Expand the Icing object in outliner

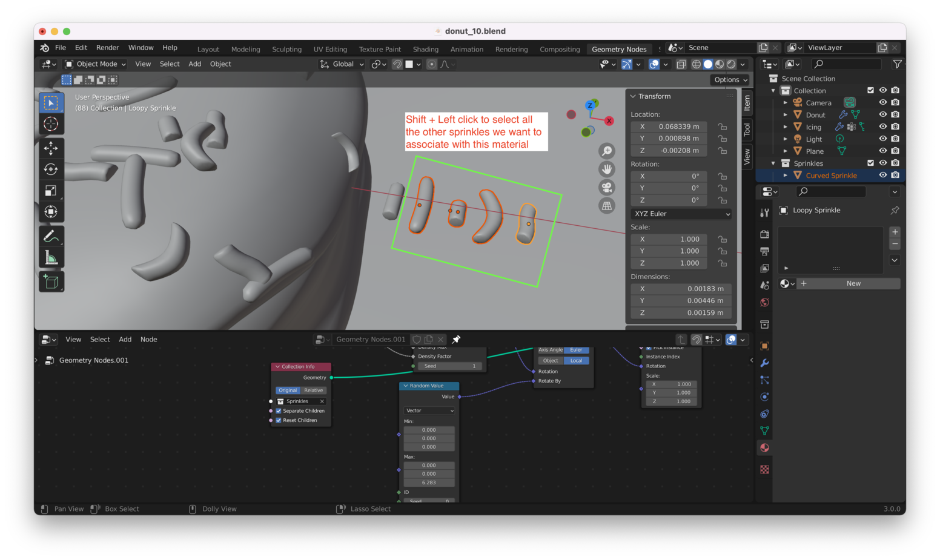coord(786,127)
